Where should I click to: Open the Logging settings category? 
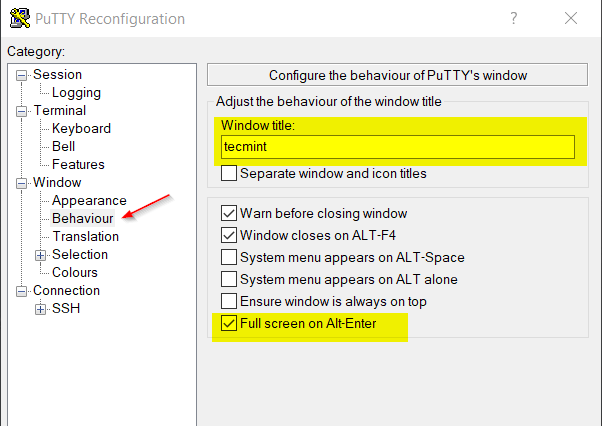tap(76, 93)
